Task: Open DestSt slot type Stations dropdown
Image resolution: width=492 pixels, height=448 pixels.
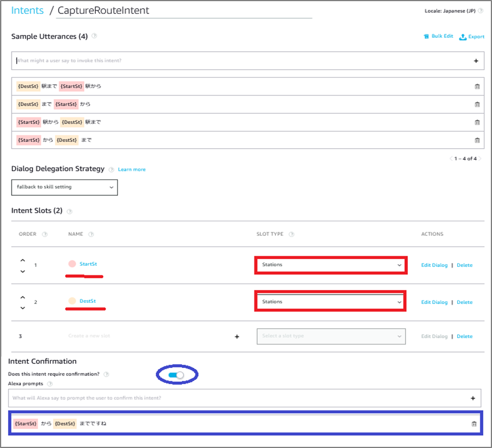Action: click(x=331, y=302)
